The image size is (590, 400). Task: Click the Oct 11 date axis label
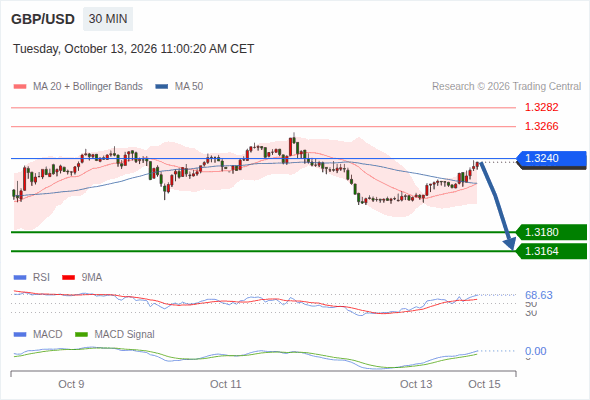tap(225, 384)
